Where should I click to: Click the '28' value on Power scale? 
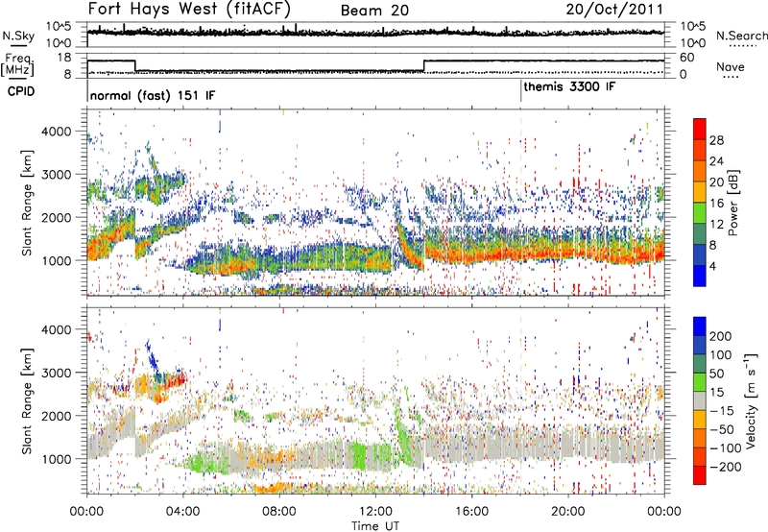point(716,140)
